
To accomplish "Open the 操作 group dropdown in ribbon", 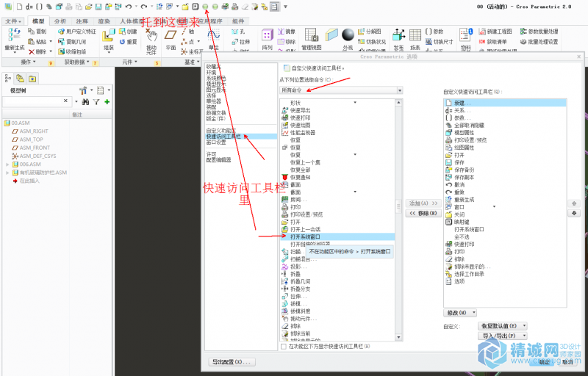I will (x=29, y=62).
